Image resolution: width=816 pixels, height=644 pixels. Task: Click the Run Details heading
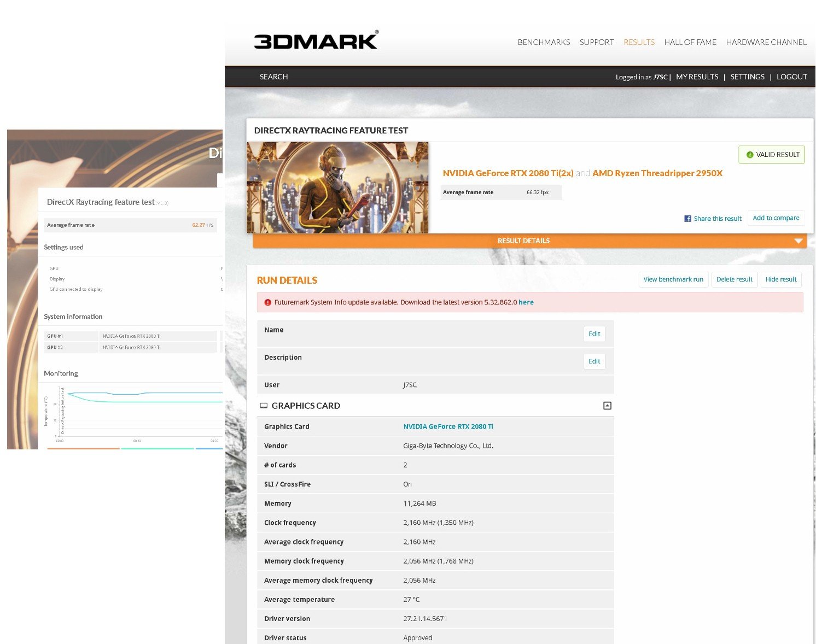pos(287,280)
